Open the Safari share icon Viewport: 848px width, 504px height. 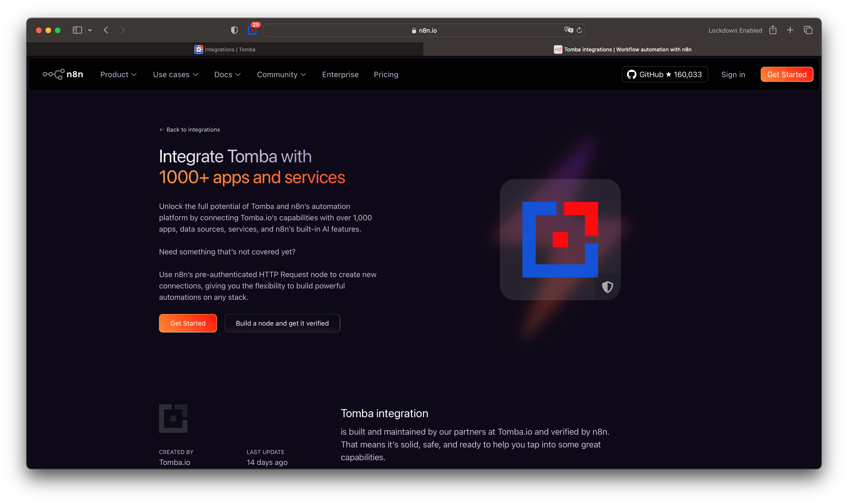[773, 30]
